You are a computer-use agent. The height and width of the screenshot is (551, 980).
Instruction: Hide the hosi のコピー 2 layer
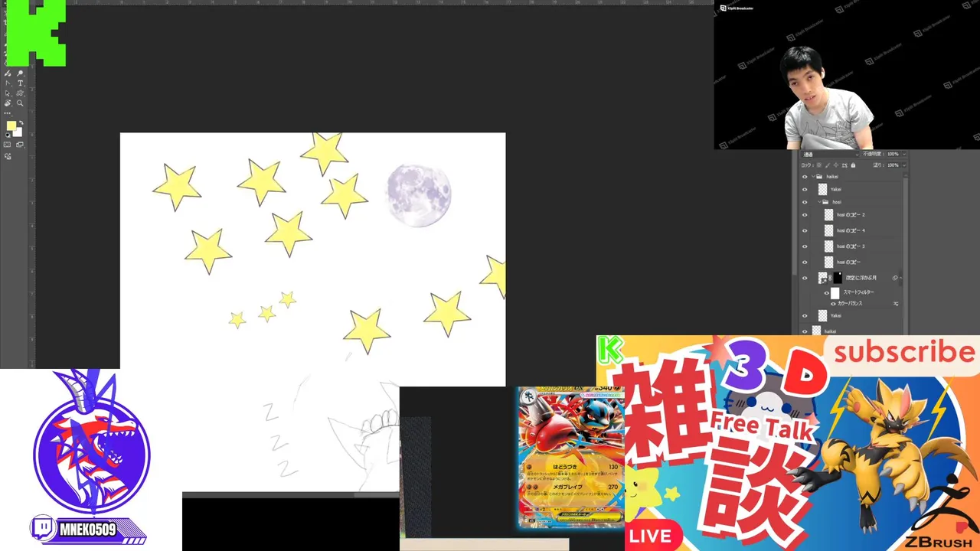click(x=805, y=214)
